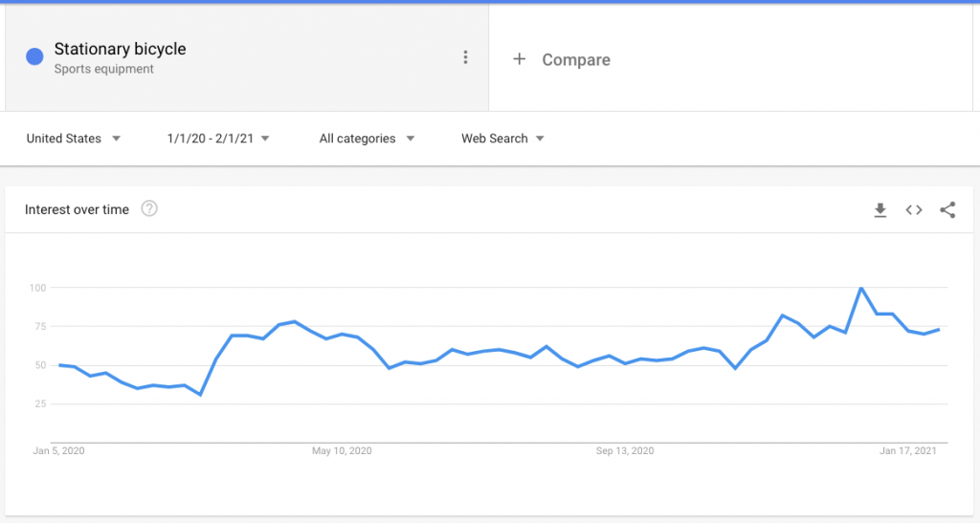This screenshot has width=980, height=523.
Task: Click the Sep 13, 2020 axis label
Action: click(x=625, y=450)
